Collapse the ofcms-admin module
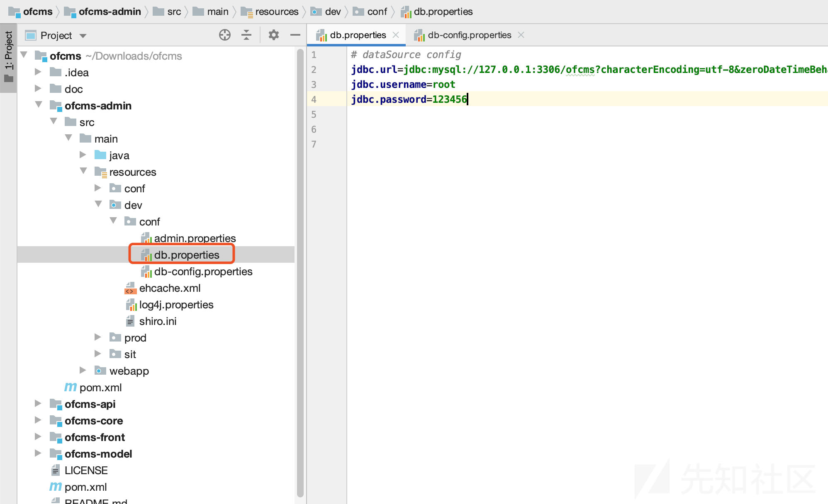 pos(39,104)
